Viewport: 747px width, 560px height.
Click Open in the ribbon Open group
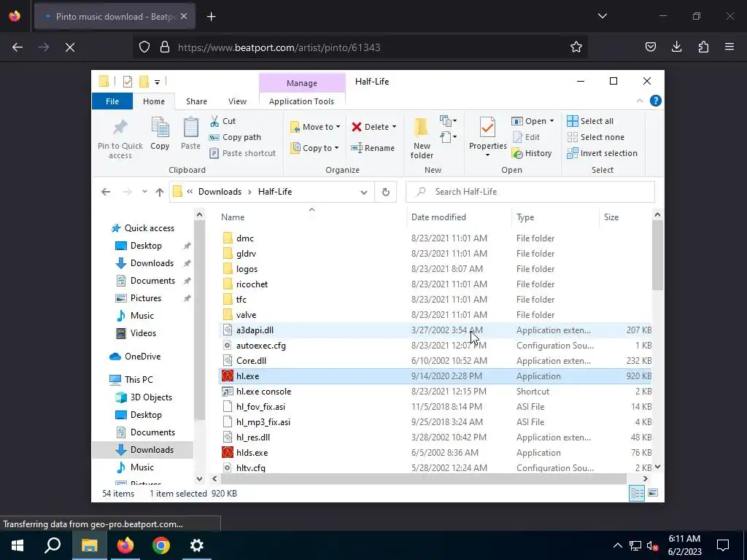click(529, 121)
